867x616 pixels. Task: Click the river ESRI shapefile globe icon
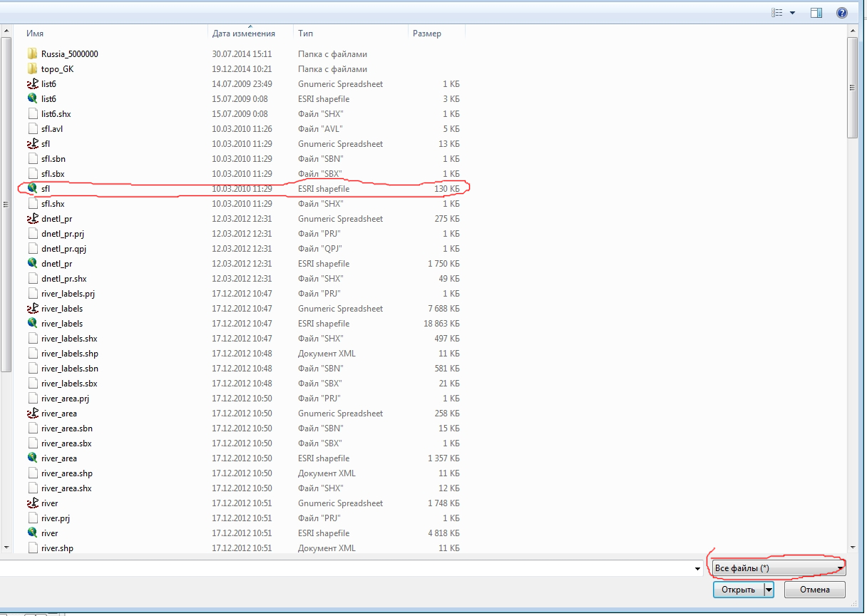pyautogui.click(x=32, y=533)
